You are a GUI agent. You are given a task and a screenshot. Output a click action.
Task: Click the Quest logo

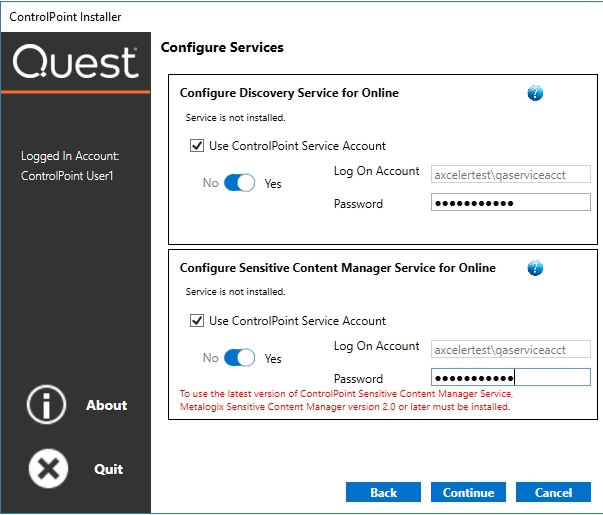coord(75,64)
